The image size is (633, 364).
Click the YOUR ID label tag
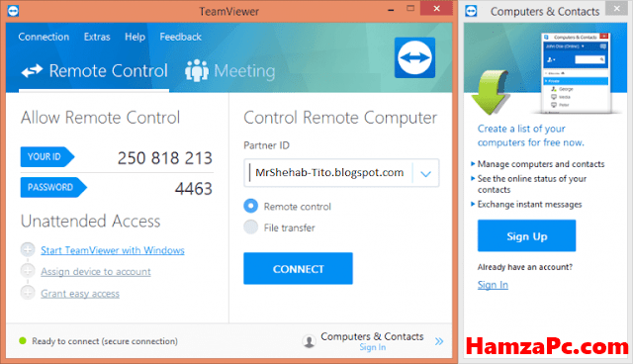tap(47, 156)
